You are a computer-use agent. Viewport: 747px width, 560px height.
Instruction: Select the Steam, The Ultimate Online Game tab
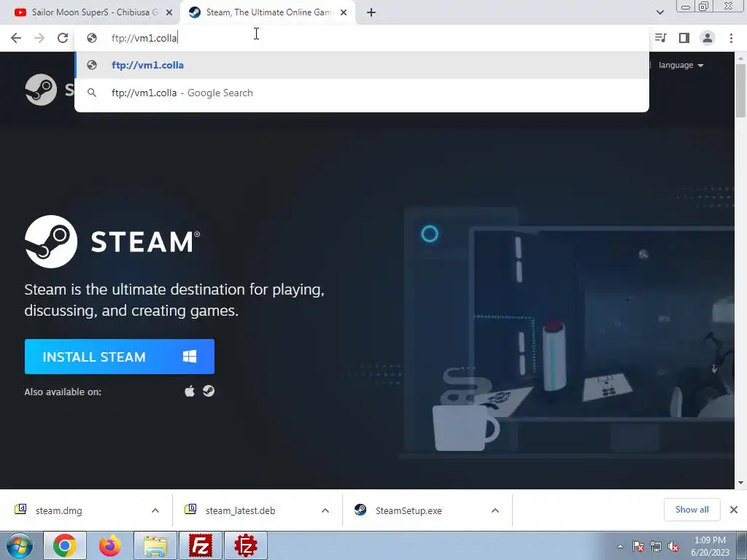tap(267, 13)
